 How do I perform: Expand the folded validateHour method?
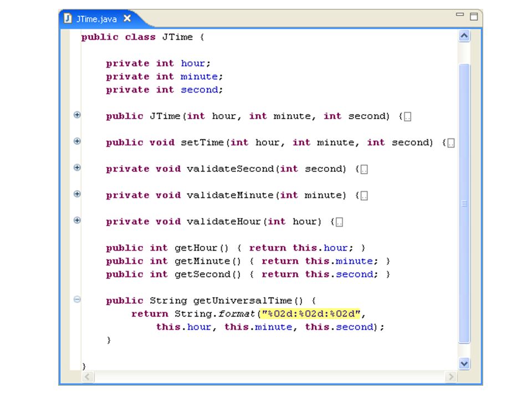click(77, 220)
